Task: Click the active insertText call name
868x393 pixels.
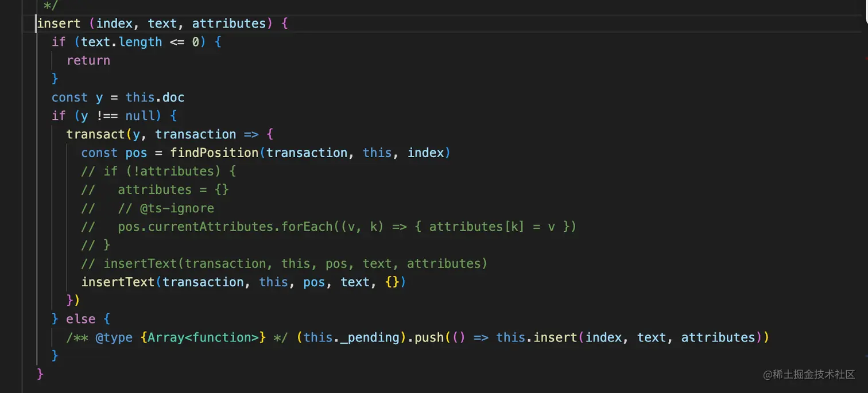Action: pos(118,282)
